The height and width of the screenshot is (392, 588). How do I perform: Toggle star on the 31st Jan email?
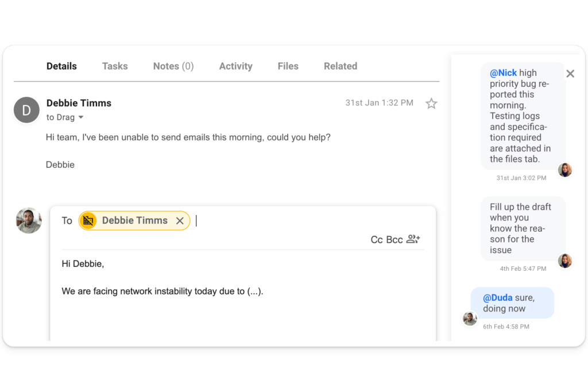click(x=431, y=103)
